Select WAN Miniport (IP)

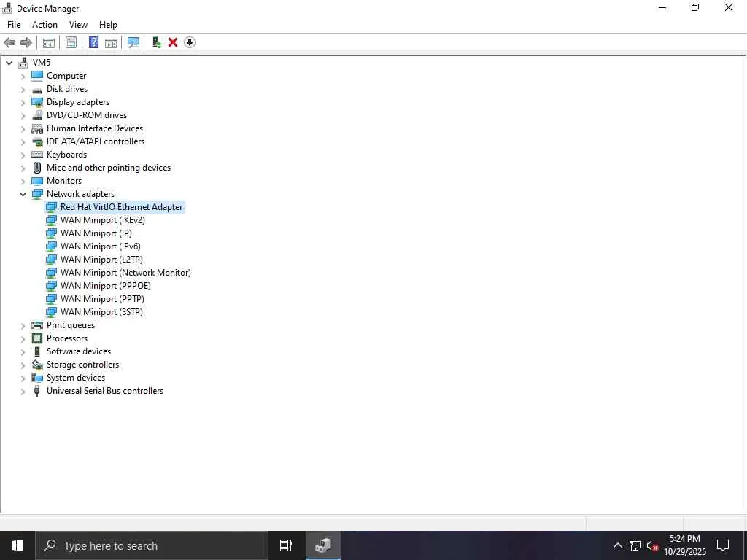[x=96, y=233]
